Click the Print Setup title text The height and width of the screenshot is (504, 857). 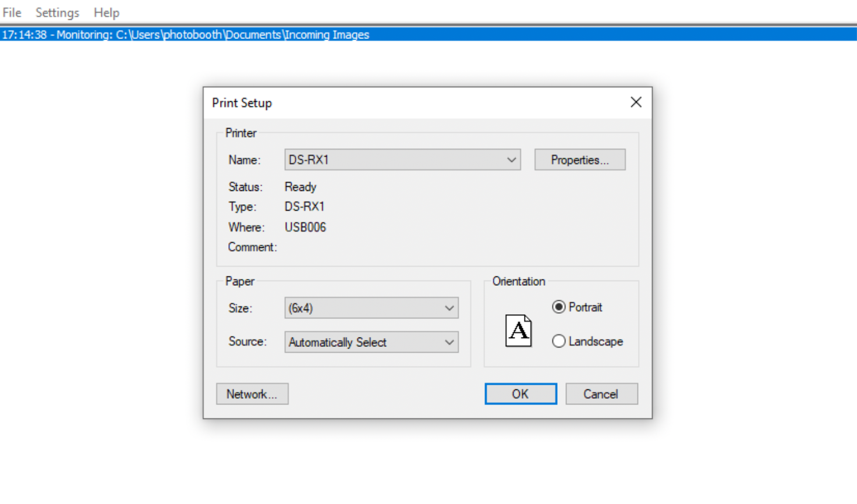pos(242,103)
